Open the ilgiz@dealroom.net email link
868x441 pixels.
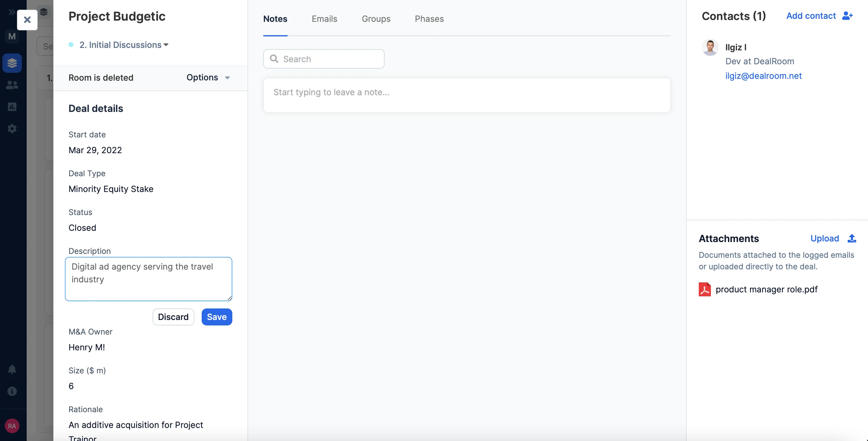click(x=763, y=76)
